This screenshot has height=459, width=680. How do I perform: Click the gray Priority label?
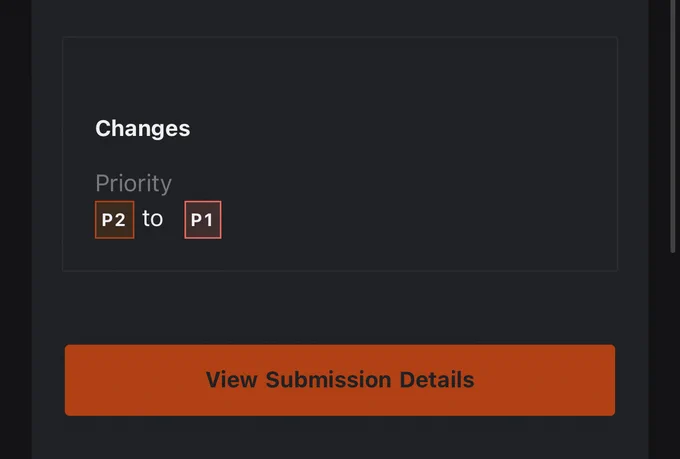coord(134,183)
